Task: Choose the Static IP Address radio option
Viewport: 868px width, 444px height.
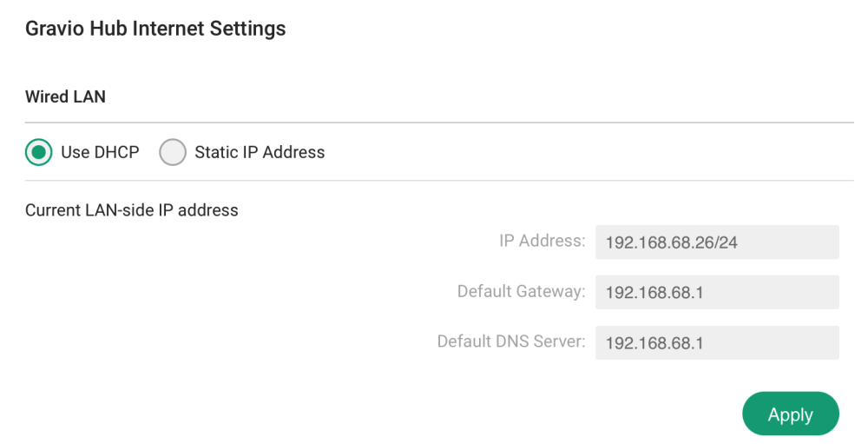Action: click(x=173, y=152)
